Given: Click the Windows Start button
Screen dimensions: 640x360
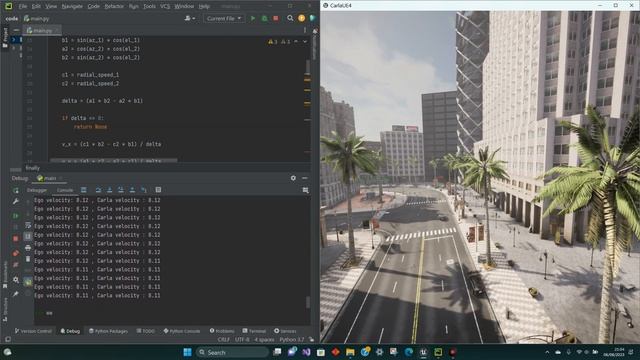Looking at the screenshot, I should coord(187,352).
